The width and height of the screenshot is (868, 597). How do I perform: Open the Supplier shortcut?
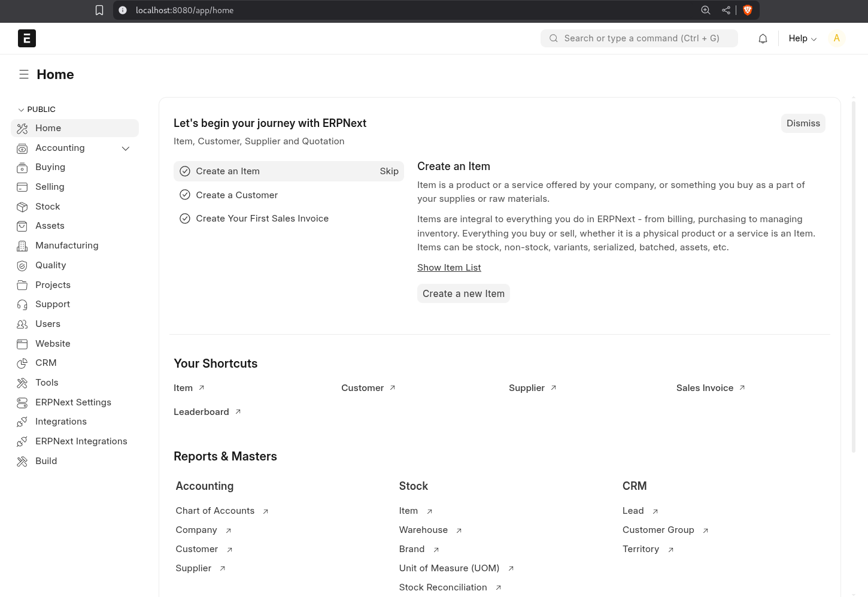[x=533, y=388]
